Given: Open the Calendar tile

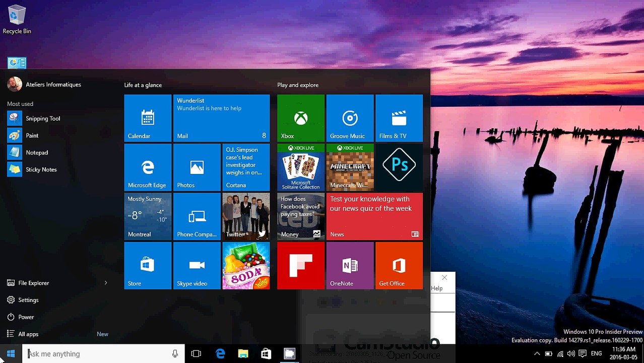Looking at the screenshot, I should 148,118.
